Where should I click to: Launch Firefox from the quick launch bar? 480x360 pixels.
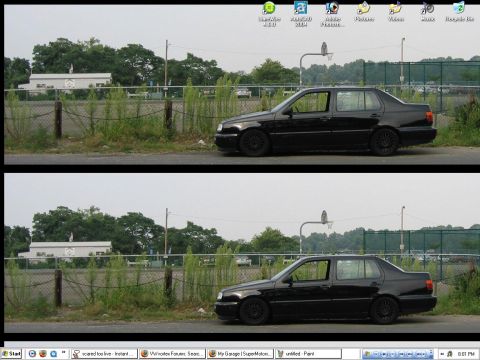coord(43,354)
